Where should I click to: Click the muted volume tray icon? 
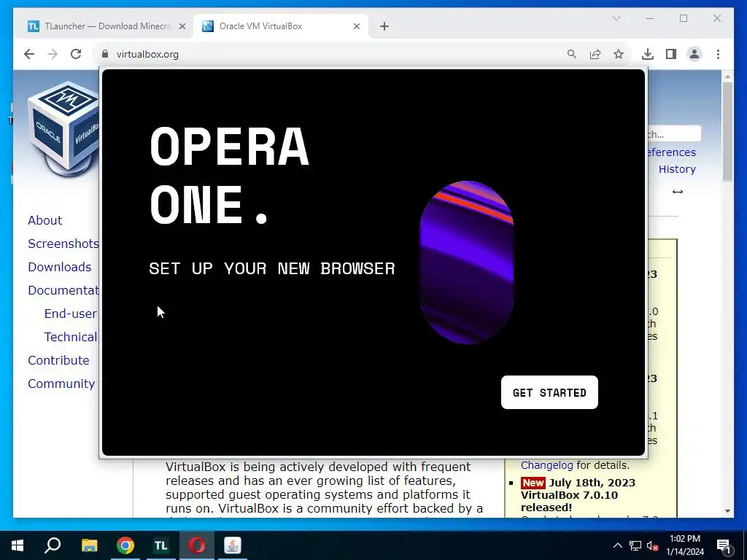(653, 545)
